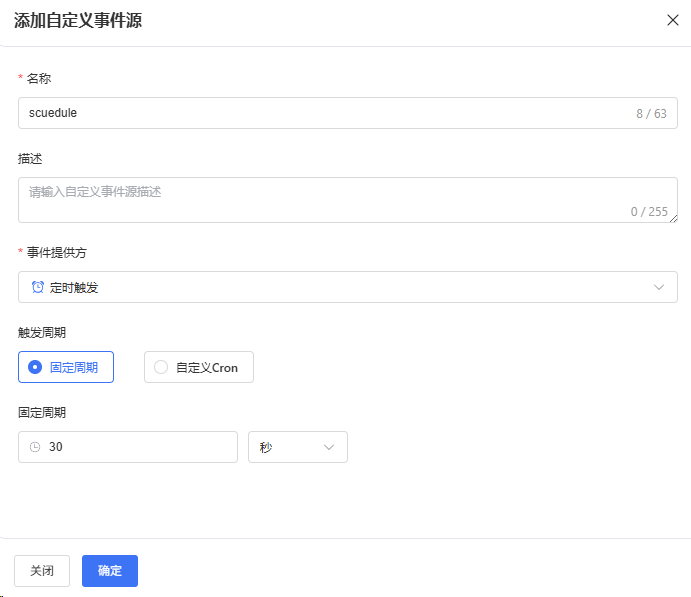Screen dimensions: 691x597
Task: Select the 固定周期 radio option
Action: pos(66,367)
